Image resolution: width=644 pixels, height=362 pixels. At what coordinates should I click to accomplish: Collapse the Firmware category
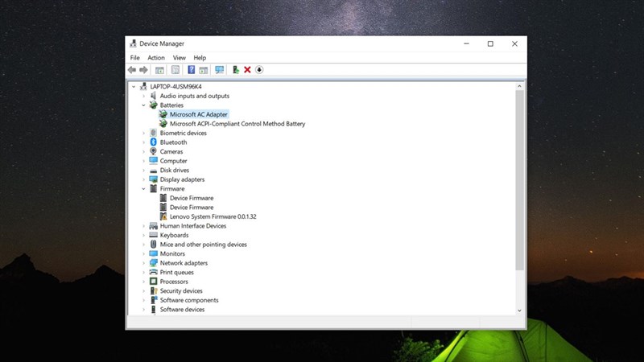coord(144,189)
